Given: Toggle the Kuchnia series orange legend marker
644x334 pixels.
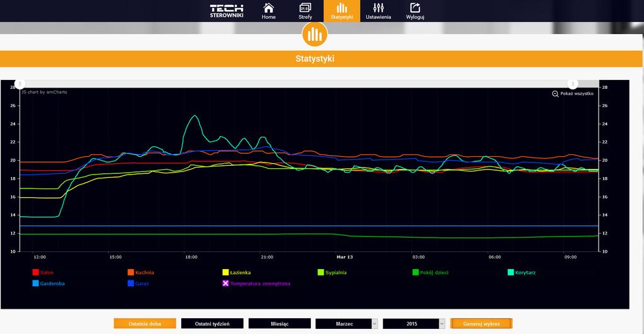Looking at the screenshot, I should click(x=130, y=272).
